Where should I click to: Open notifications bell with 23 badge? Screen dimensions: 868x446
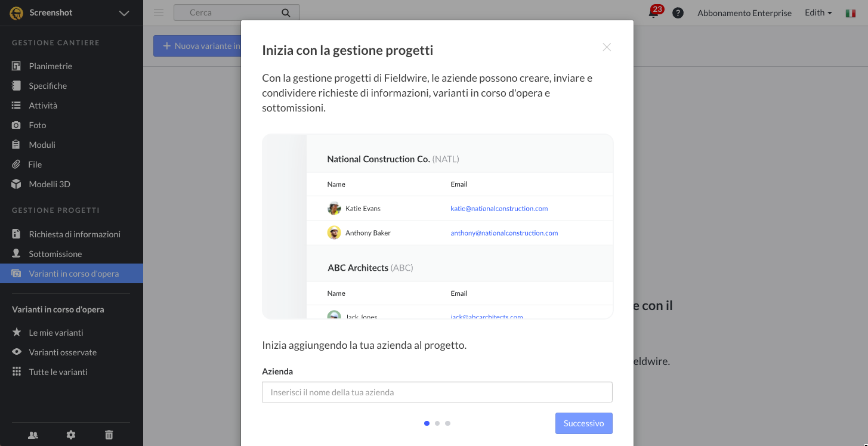tap(654, 12)
